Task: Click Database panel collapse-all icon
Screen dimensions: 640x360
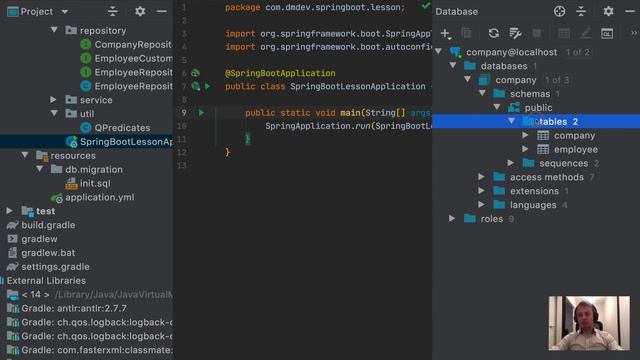Action: coord(581,11)
